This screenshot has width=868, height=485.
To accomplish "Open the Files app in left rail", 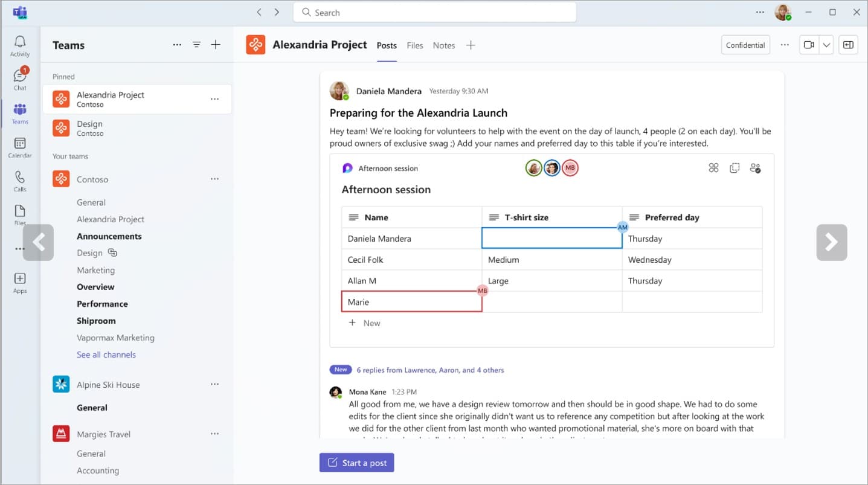I will 20,211.
